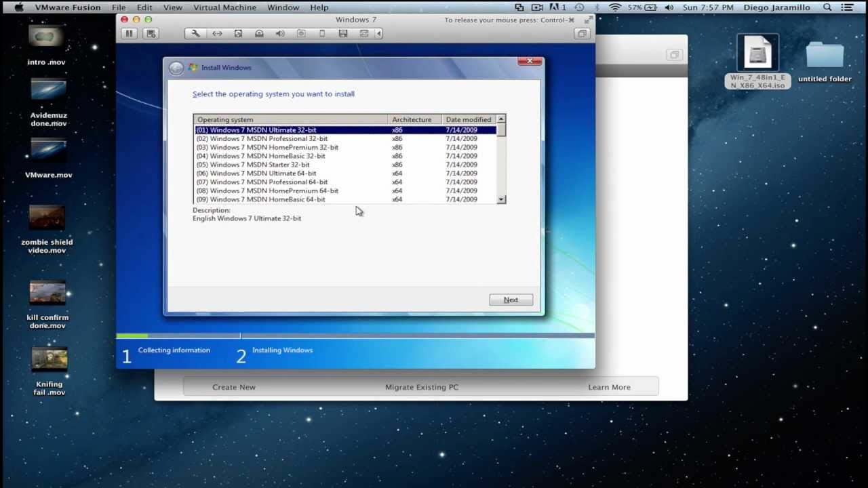868x488 pixels.
Task: Click the Wi-Fi icon in menu bar
Action: point(615,7)
